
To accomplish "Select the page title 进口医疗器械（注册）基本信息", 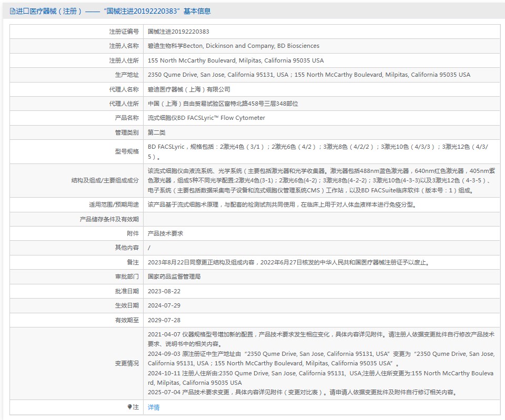I will [x=114, y=11].
